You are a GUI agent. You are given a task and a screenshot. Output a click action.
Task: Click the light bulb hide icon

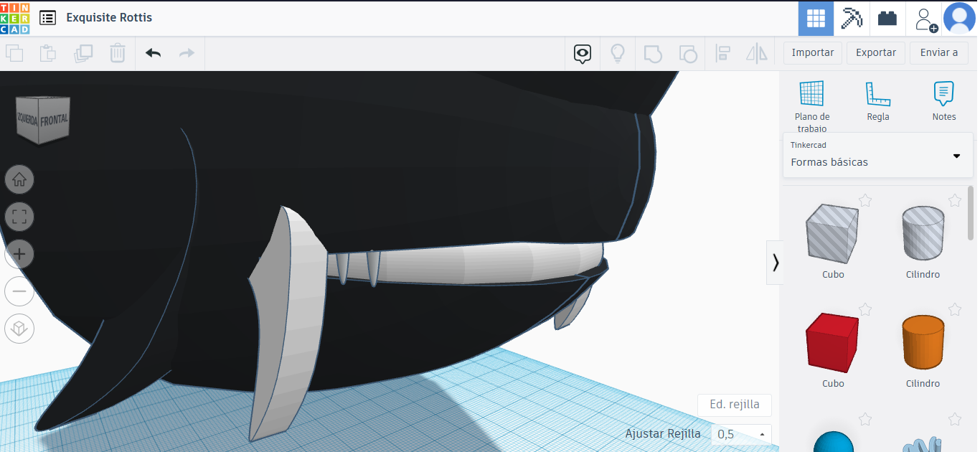tap(617, 53)
